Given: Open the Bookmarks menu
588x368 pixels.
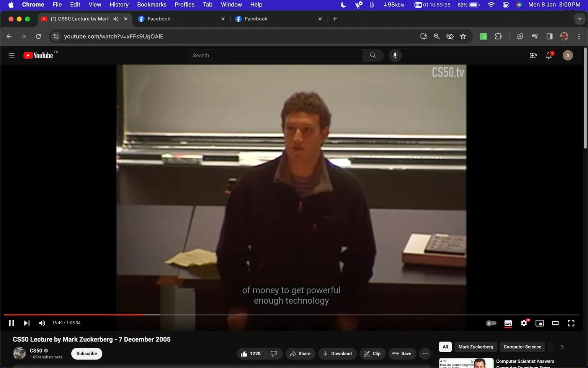Looking at the screenshot, I should [x=152, y=5].
